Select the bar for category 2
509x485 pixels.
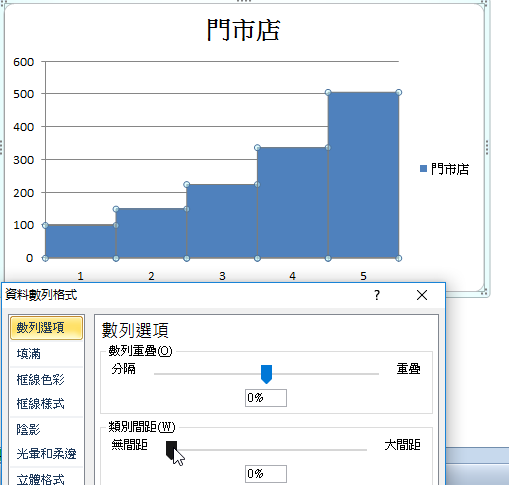(151, 233)
